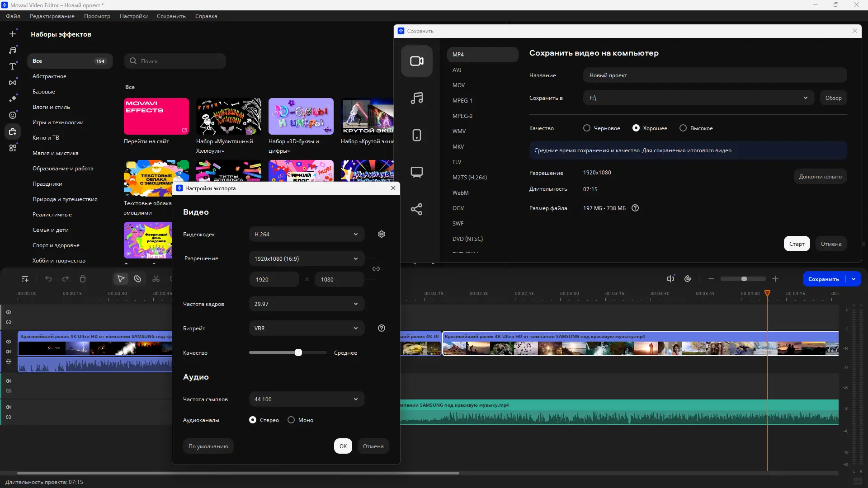Screen dimensions: 868x488
Task: Switch audio channels to Моно
Action: (x=291, y=420)
